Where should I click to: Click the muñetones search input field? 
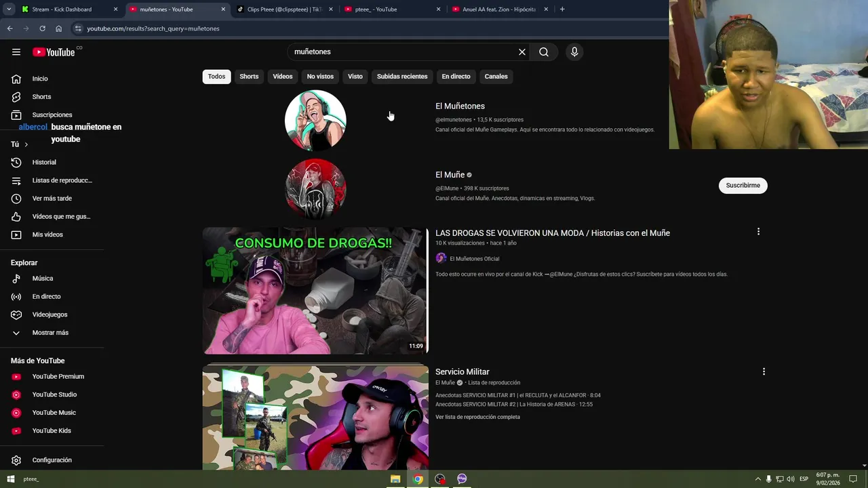(403, 52)
